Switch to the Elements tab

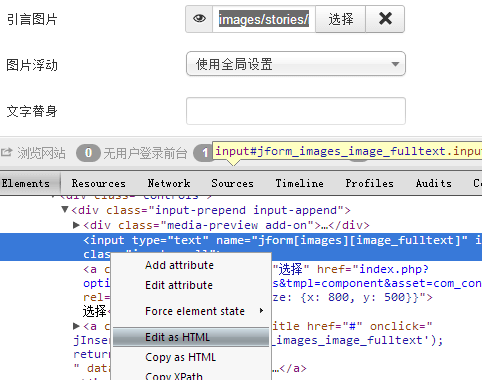(26, 183)
